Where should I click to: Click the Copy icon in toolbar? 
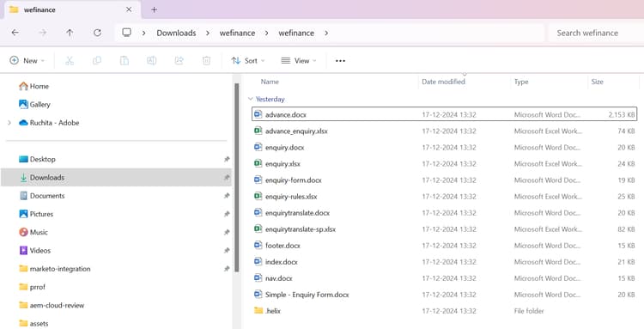click(97, 61)
